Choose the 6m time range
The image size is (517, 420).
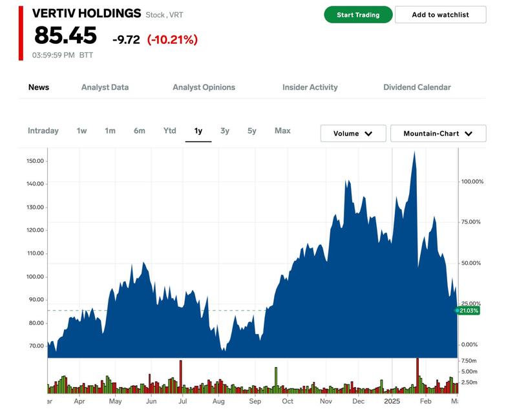[140, 131]
